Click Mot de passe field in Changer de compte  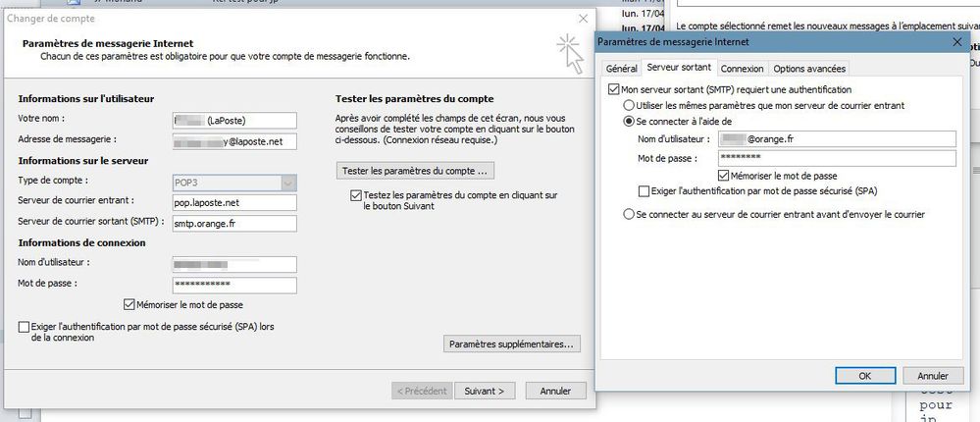click(x=234, y=285)
